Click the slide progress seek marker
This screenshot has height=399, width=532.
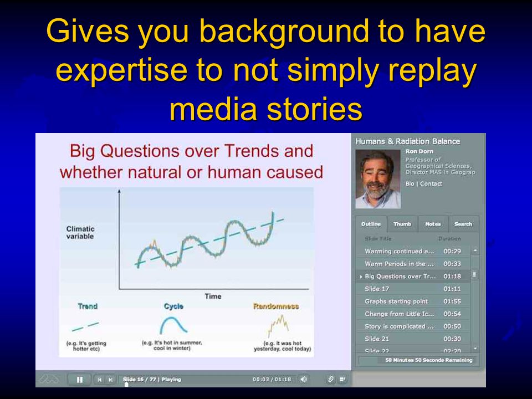click(x=126, y=385)
